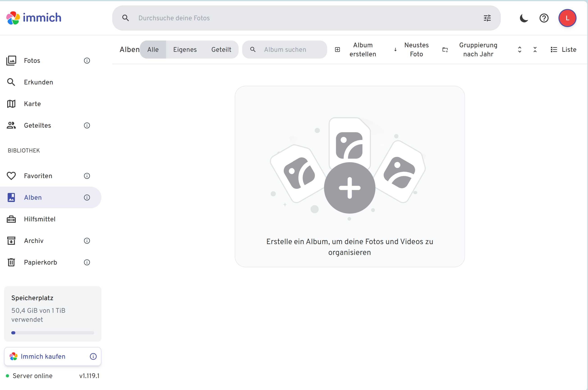Click the magnifier icon in photo search bar
This screenshot has height=390, width=588.
[126, 18]
